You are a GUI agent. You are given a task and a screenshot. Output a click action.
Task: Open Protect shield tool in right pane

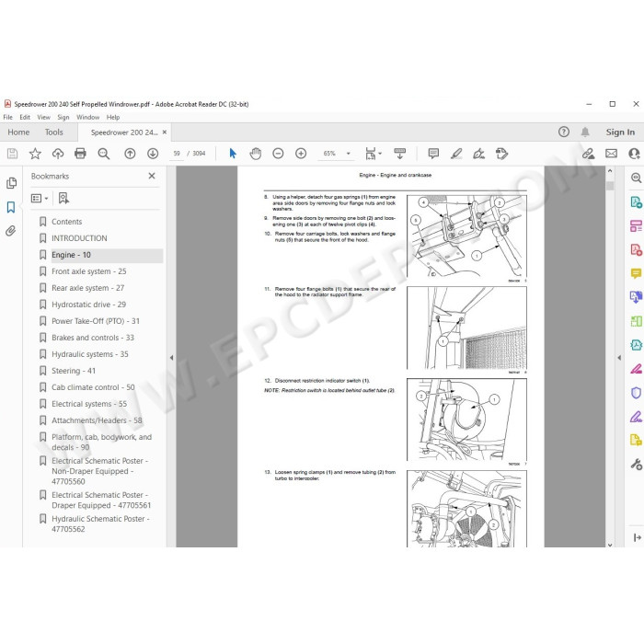point(636,393)
